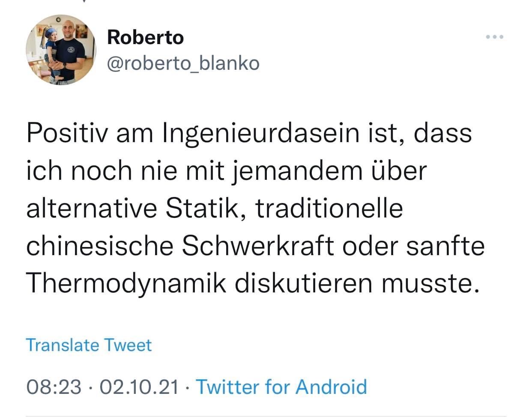The width and height of the screenshot is (532, 417).
Task: Click the 08:23 tweet time
Action: 54,387
